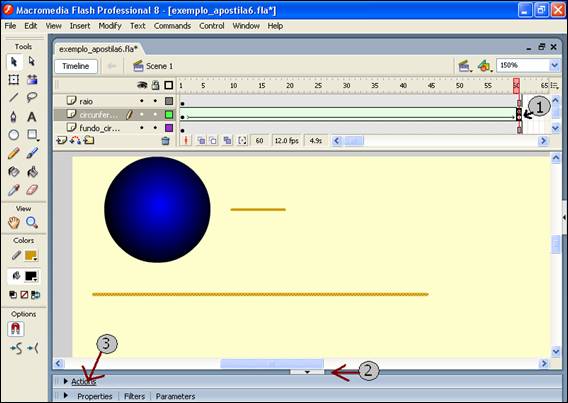This screenshot has height=403, width=568.
Task: Click the padlock column header icon
Action: coord(155,85)
